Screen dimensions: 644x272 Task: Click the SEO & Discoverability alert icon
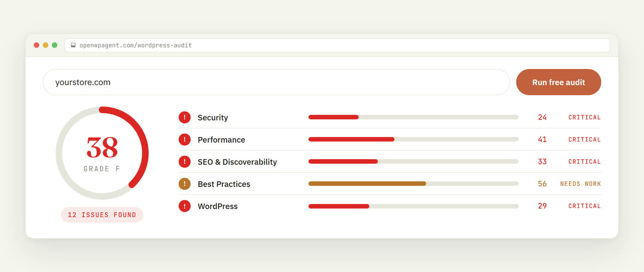(185, 162)
